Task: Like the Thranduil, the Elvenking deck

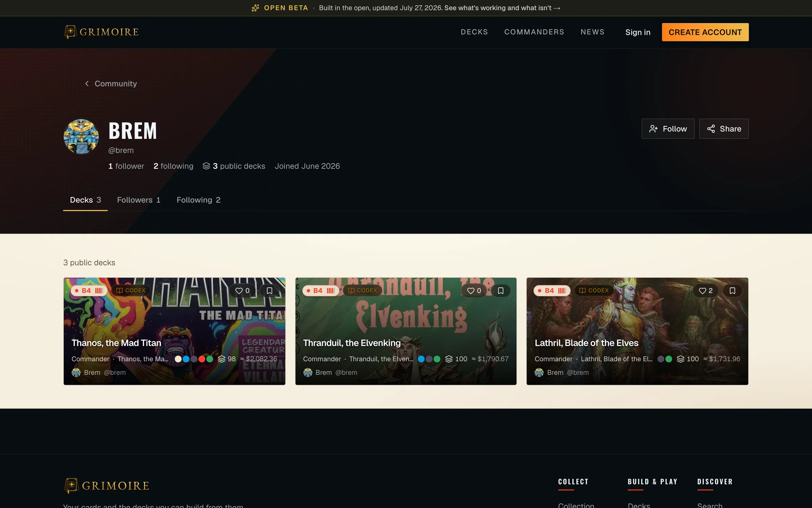Action: (474, 291)
